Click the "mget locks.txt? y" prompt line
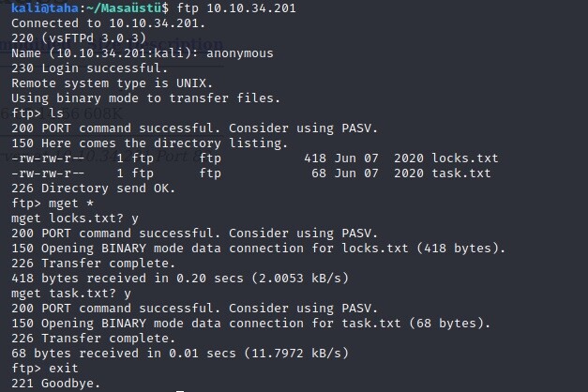 (x=75, y=219)
